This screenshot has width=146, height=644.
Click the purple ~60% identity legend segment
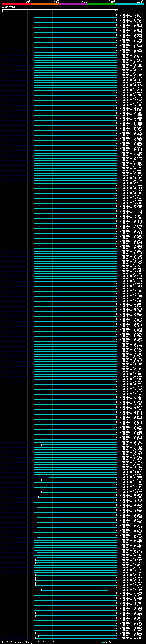73,4
